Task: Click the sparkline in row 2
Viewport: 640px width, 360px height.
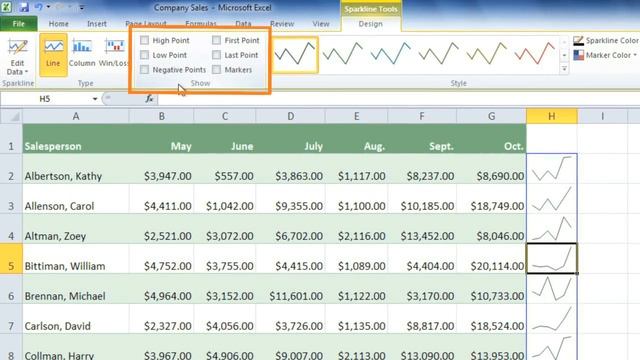Action: tap(551, 169)
